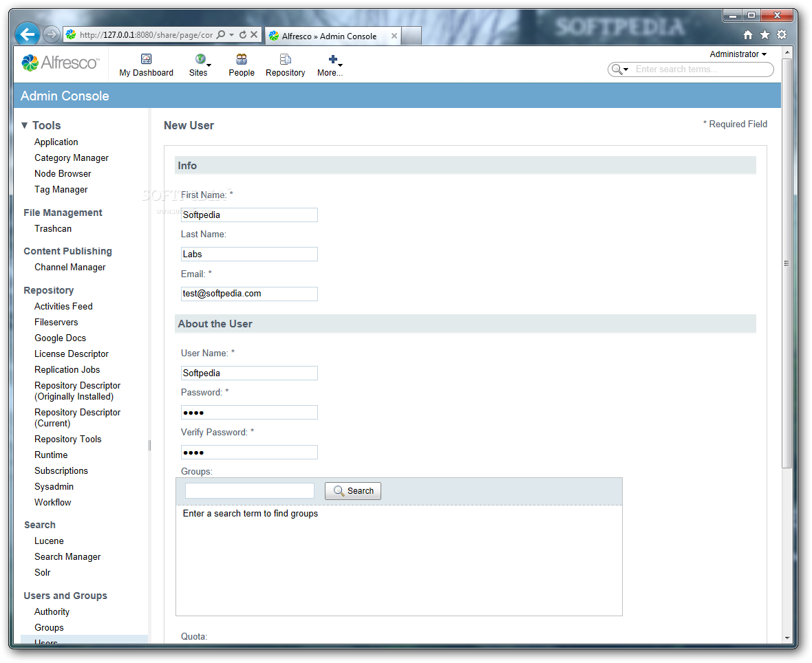Open Search Manager link

point(67,557)
